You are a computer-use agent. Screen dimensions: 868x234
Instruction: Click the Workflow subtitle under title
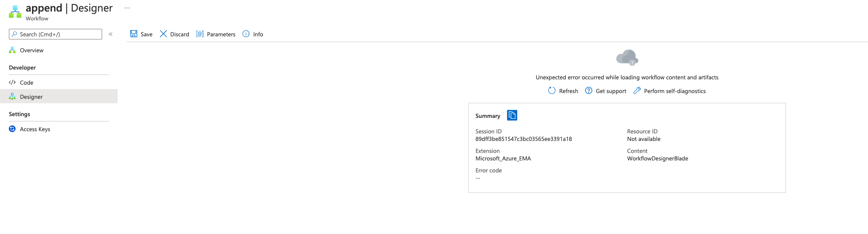(37, 19)
